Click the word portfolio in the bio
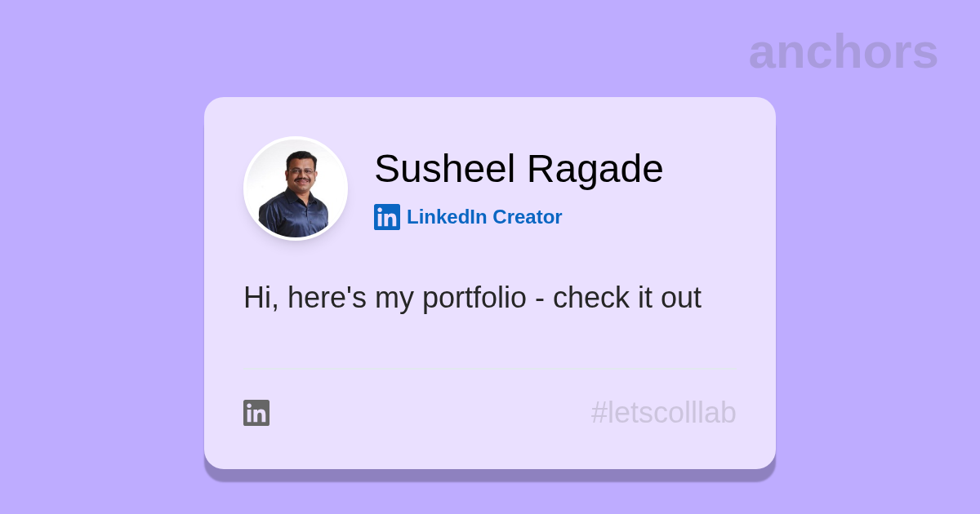The height and width of the screenshot is (514, 980). coord(474,298)
